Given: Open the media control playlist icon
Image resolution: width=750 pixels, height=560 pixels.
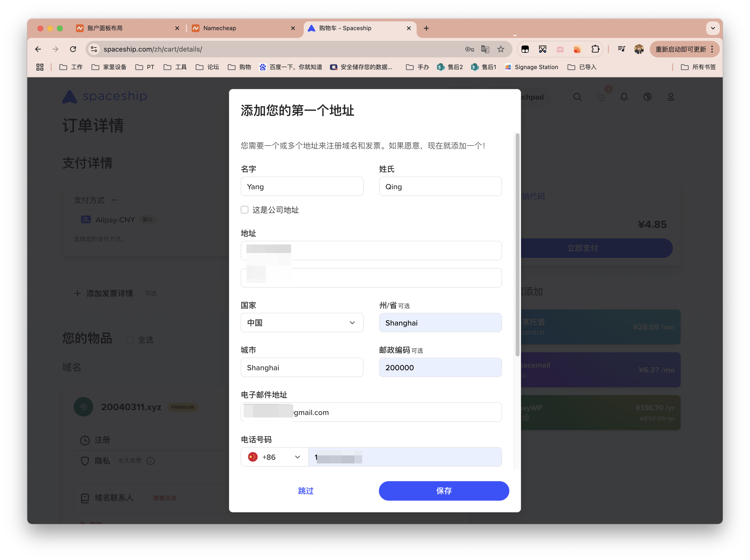Looking at the screenshot, I should pyautogui.click(x=621, y=49).
